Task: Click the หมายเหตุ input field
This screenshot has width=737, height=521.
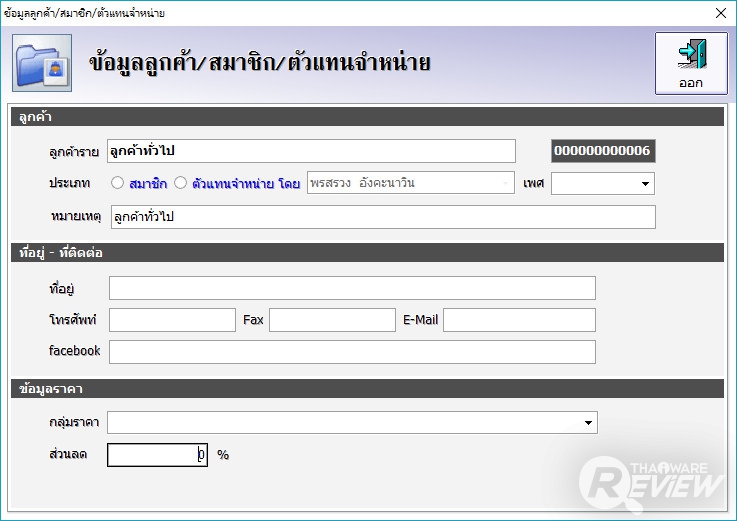Action: (x=383, y=217)
